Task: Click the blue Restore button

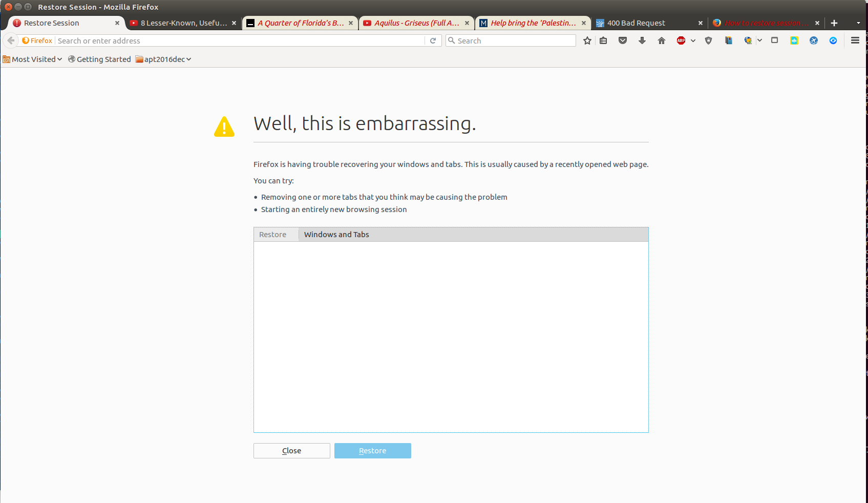Action: pos(373,451)
